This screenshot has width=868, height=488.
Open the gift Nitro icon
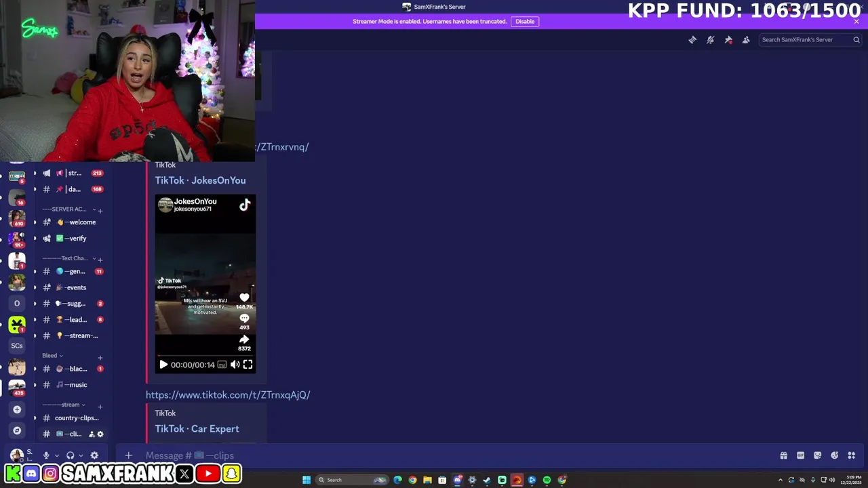click(x=783, y=455)
